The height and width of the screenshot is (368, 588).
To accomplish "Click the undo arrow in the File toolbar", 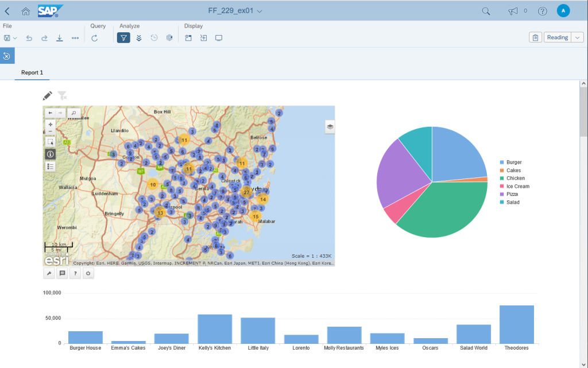I will pos(29,38).
